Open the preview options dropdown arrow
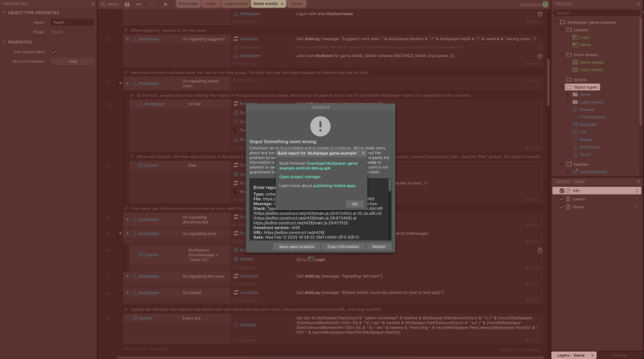644x359 pixels. 171,4
